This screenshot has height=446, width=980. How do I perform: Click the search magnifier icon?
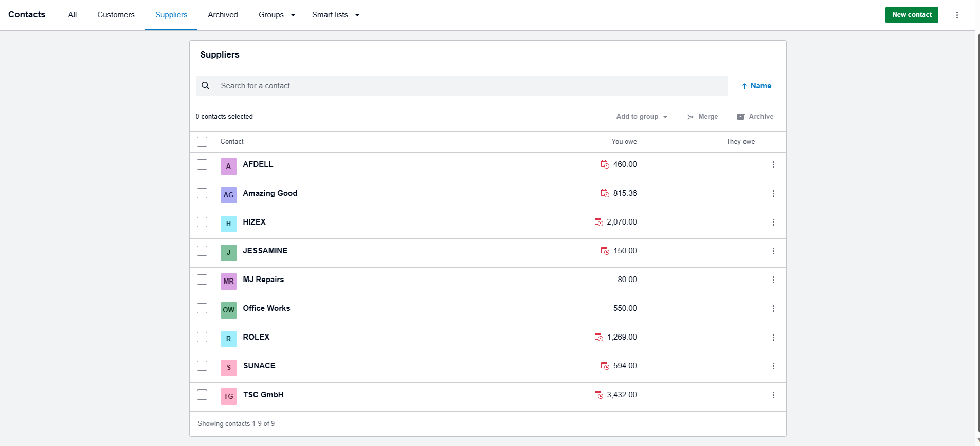coord(205,86)
